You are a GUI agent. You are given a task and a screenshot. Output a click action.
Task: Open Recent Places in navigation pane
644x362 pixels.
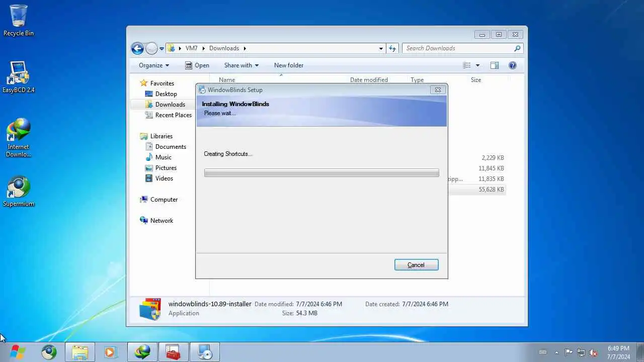[x=174, y=115]
